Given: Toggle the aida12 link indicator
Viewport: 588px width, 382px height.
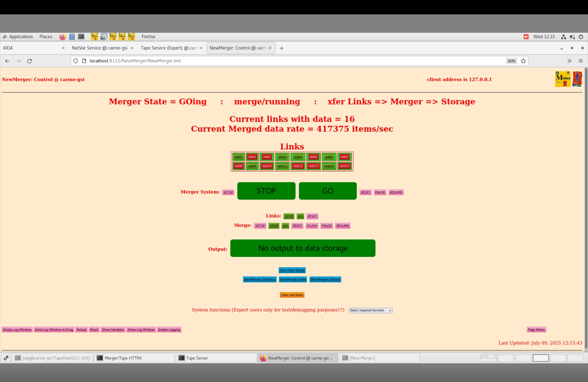Looking at the screenshot, I should [x=298, y=166].
